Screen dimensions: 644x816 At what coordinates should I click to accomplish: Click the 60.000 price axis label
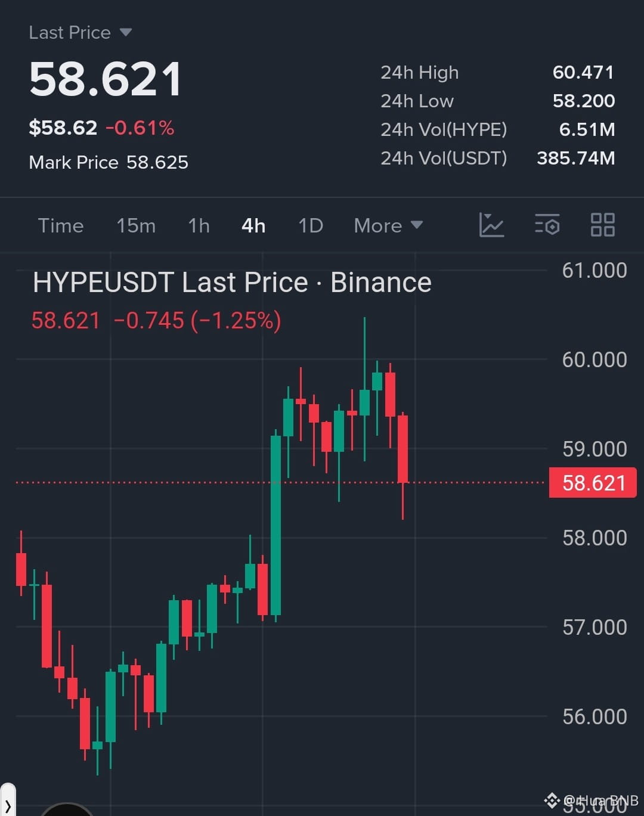(x=595, y=360)
